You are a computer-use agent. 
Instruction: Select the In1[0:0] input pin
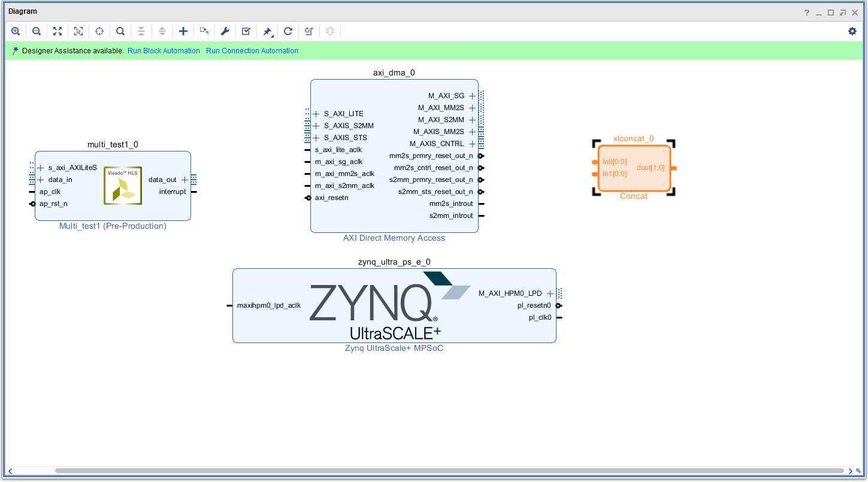point(615,174)
